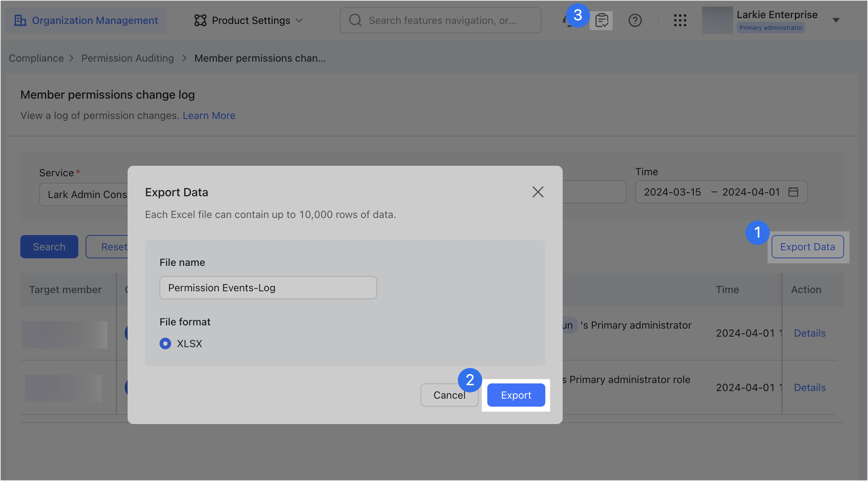This screenshot has height=481, width=868.
Task: Close the Export Data dialog
Action: (538, 192)
